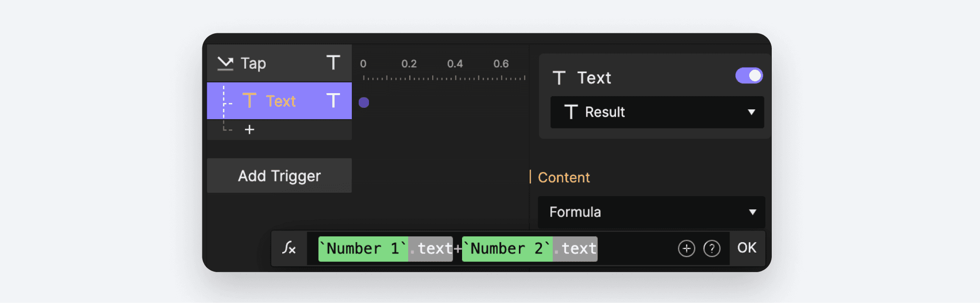Click the purple keyframe dot on the timeline
The image size is (980, 303).
(x=364, y=102)
